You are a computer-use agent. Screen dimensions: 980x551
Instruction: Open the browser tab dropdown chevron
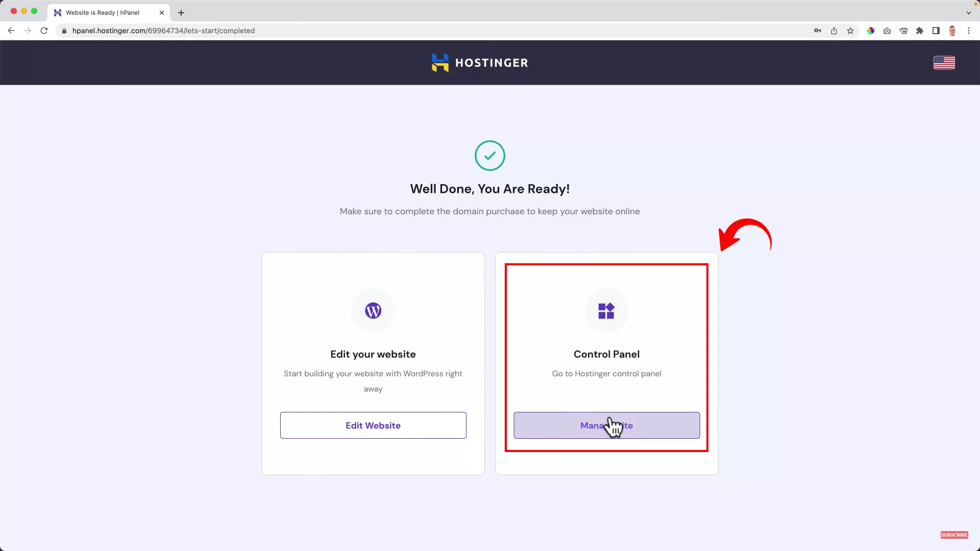tap(969, 12)
